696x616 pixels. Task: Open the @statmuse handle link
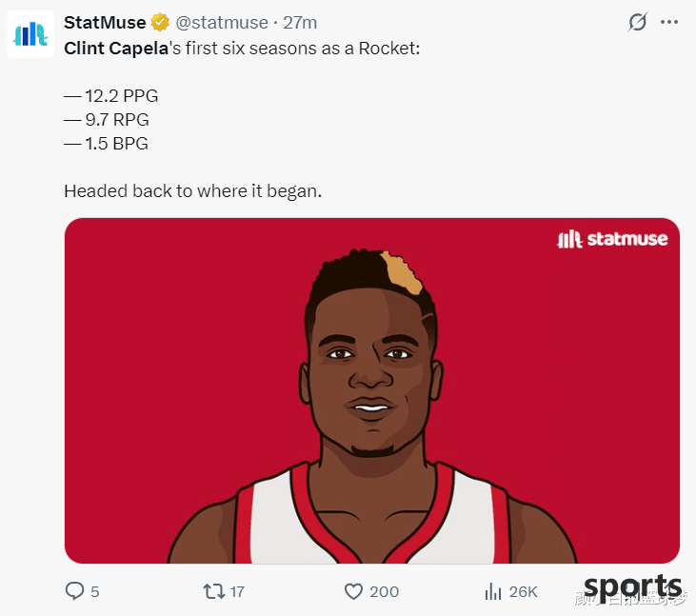pyautogui.click(x=222, y=22)
